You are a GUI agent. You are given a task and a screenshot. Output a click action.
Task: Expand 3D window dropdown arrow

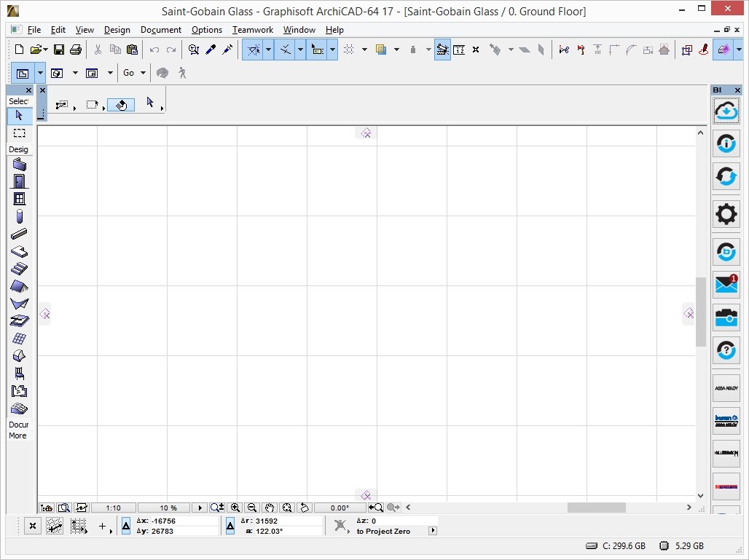[x=75, y=73]
